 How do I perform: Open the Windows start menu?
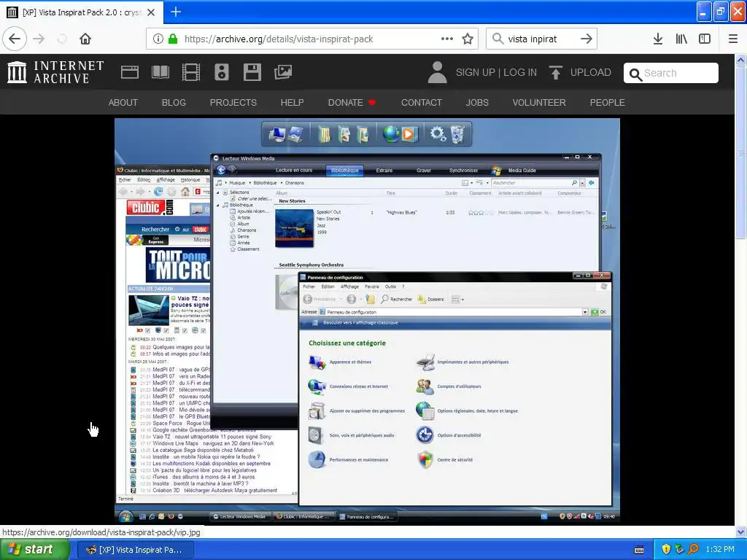34,550
